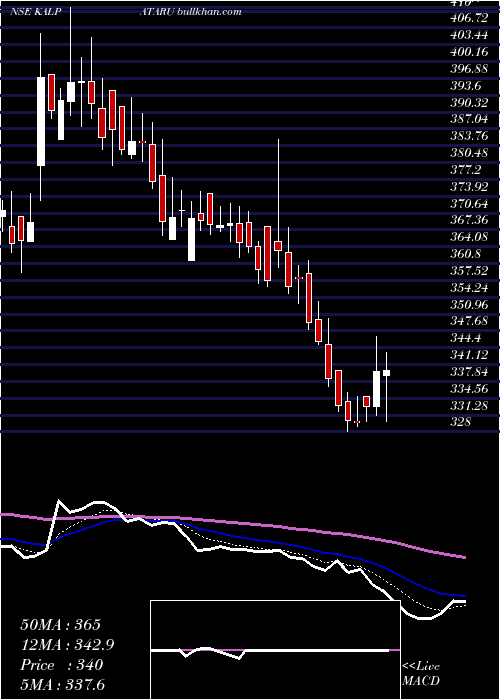500x700 pixels.
Task: Click the 344.4 price axis label
Action: point(466,338)
